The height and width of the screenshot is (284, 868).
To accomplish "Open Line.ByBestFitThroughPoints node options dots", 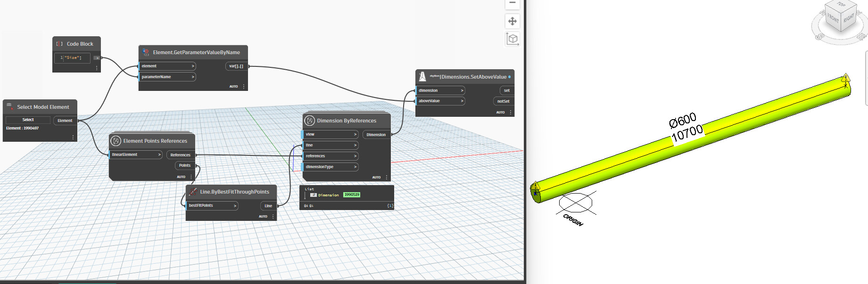I will (x=273, y=217).
